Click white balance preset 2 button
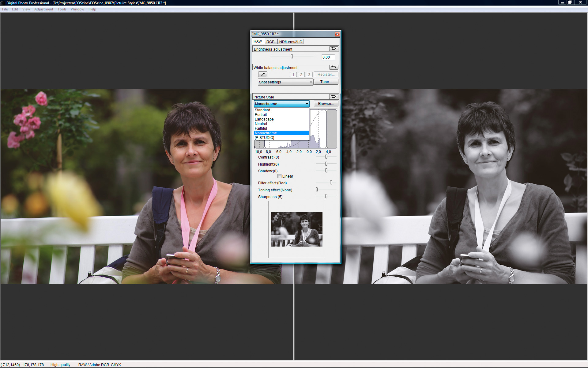The width and height of the screenshot is (588, 368). [301, 75]
